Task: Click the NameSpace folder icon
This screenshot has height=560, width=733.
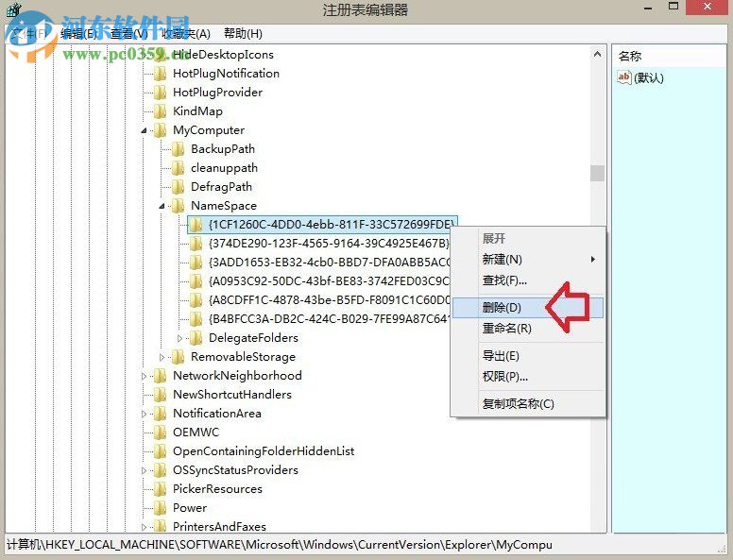Action: point(178,206)
